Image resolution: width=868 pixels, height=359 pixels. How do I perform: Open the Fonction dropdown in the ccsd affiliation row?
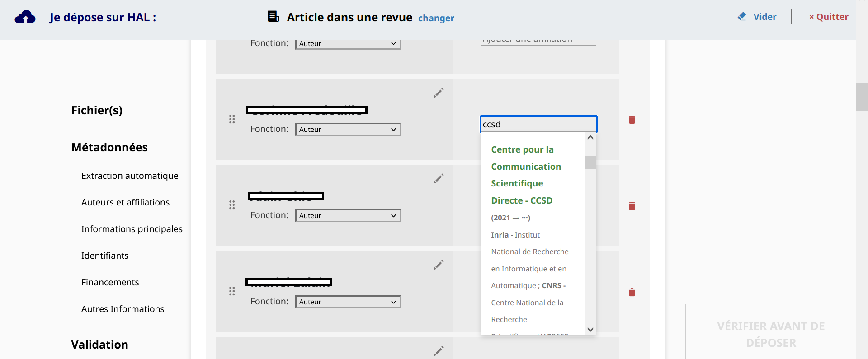(x=348, y=130)
